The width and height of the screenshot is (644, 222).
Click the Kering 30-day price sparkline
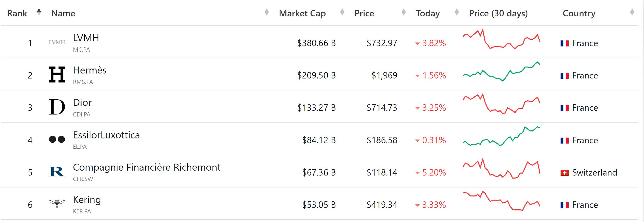pyautogui.click(x=501, y=201)
